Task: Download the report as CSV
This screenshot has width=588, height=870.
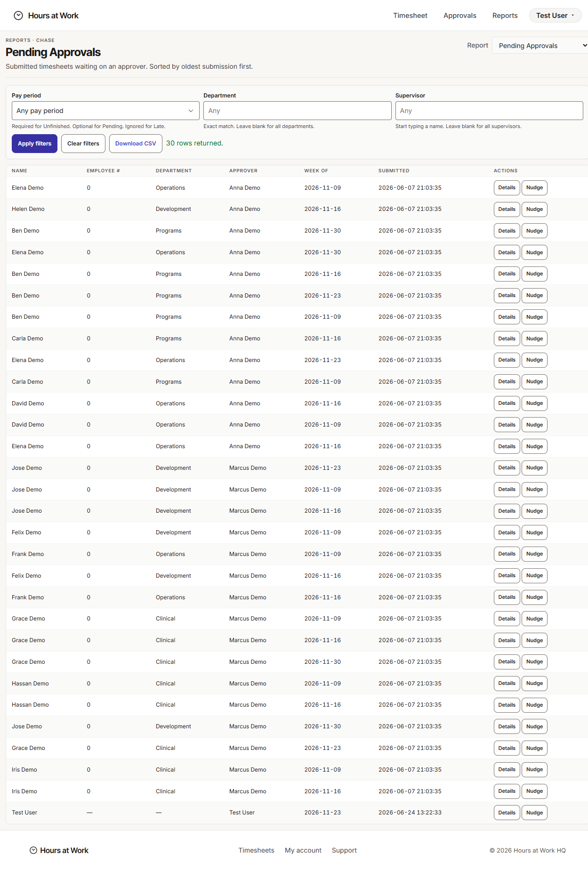Action: tap(136, 144)
